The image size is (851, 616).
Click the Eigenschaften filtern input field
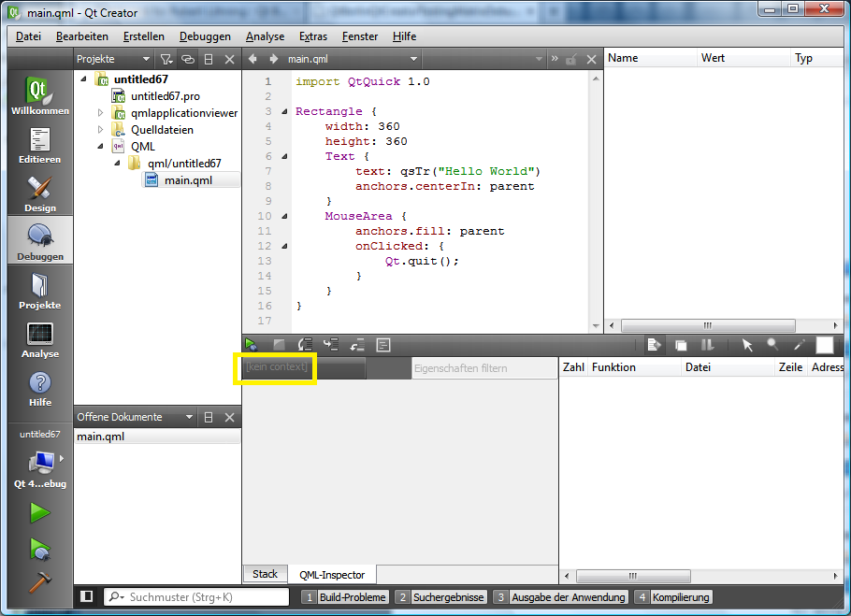(483, 368)
